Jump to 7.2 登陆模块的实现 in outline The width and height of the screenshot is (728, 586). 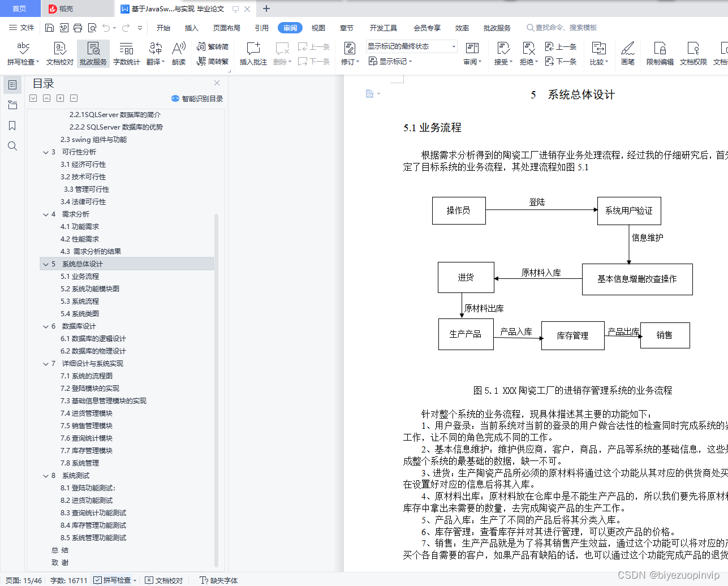(90, 389)
